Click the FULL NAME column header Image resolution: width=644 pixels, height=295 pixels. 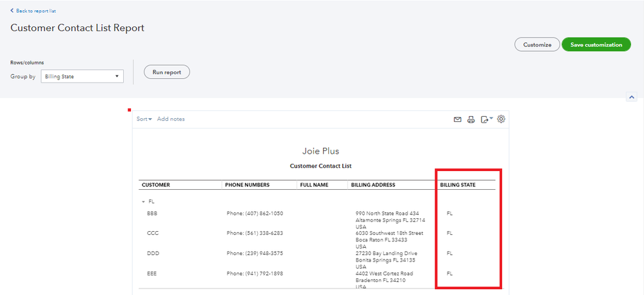(314, 185)
